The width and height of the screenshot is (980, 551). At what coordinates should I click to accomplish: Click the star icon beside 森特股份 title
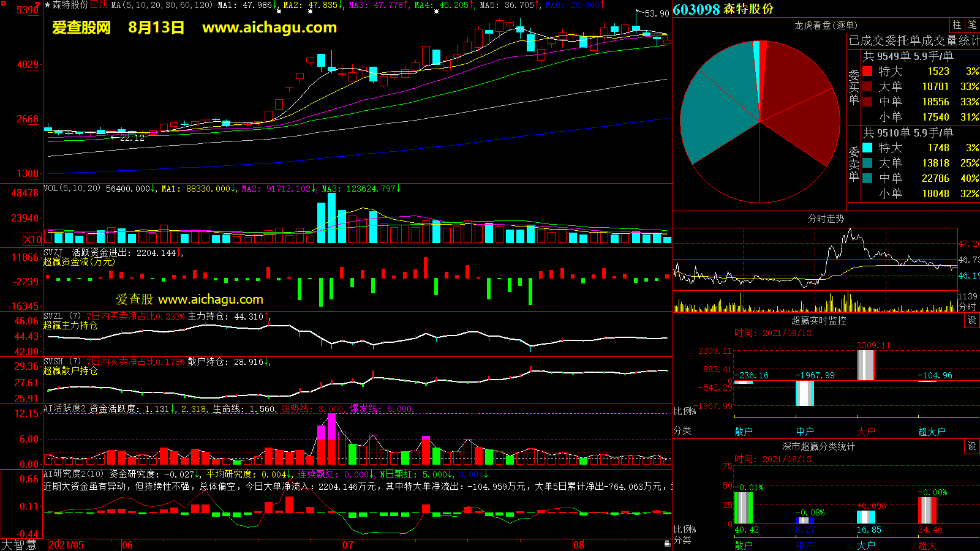(x=47, y=5)
